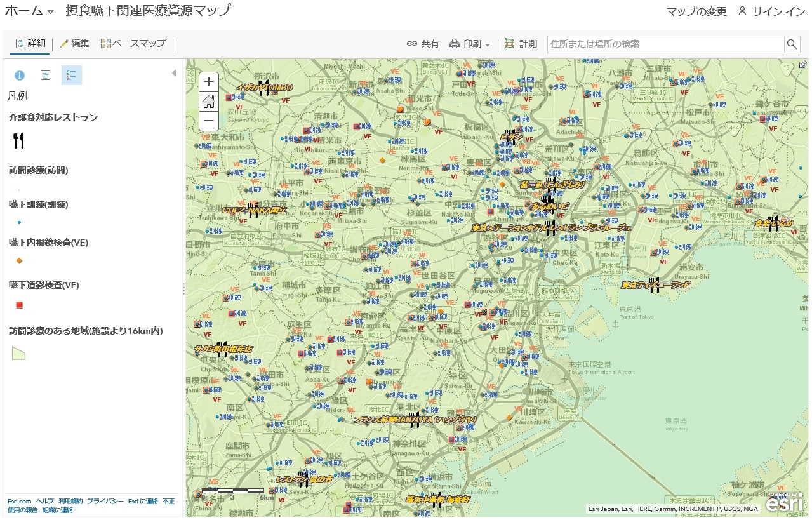Click the default extent home button
The height and width of the screenshot is (520, 812).
click(x=209, y=102)
